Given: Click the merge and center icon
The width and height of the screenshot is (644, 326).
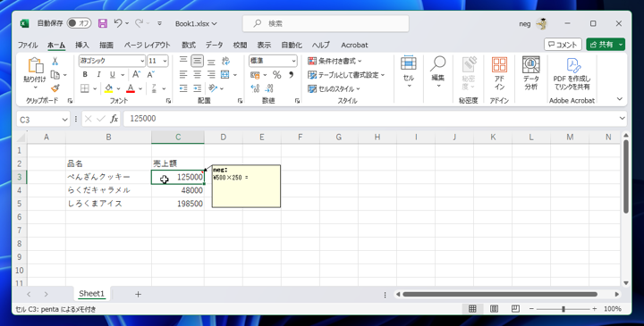Looking at the screenshot, I should [x=225, y=75].
